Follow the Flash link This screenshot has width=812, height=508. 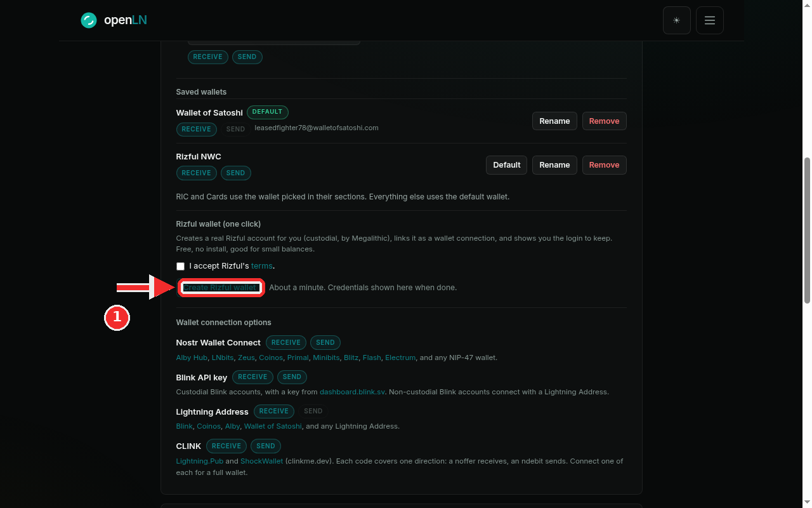[372, 358]
